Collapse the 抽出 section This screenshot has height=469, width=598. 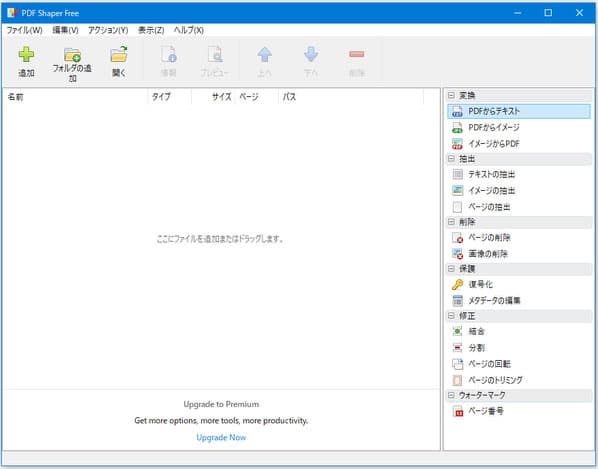coord(451,158)
